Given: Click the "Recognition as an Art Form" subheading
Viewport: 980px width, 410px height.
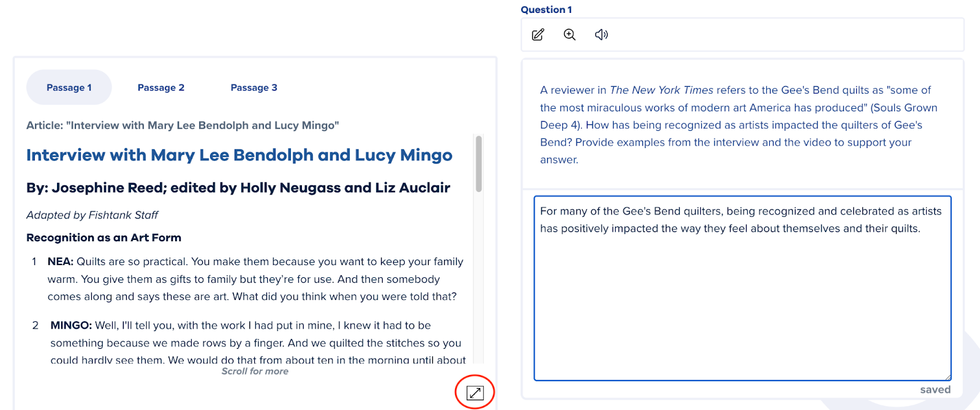Looking at the screenshot, I should [x=104, y=237].
